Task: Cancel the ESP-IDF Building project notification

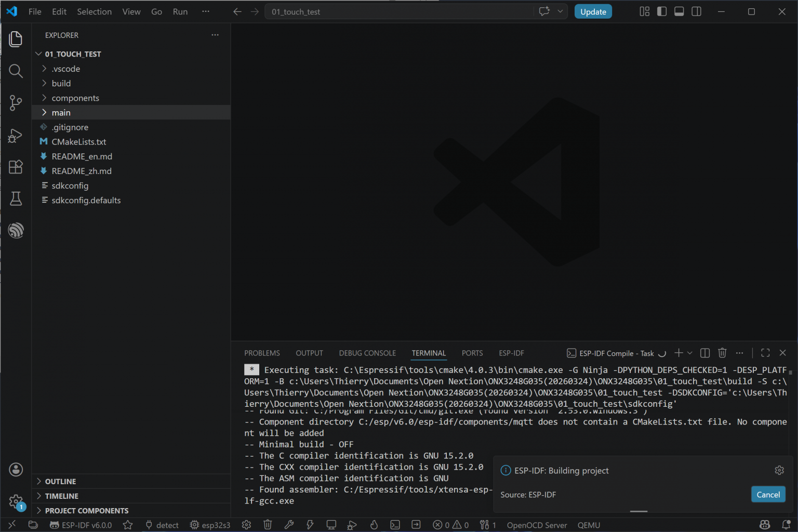Action: tap(768, 494)
